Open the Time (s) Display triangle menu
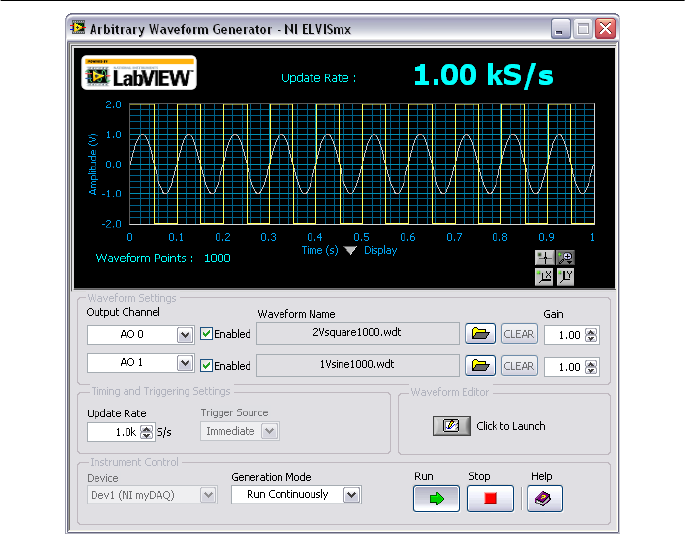 click(x=350, y=250)
